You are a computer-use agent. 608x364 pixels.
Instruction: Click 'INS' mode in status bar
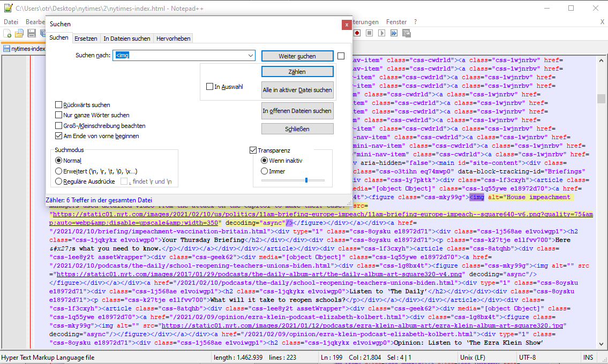tap(588, 358)
